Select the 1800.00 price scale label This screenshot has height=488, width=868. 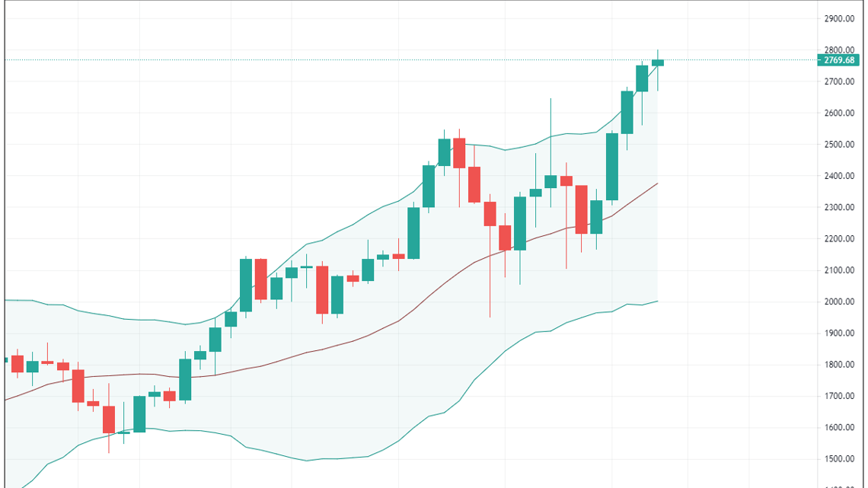point(840,365)
